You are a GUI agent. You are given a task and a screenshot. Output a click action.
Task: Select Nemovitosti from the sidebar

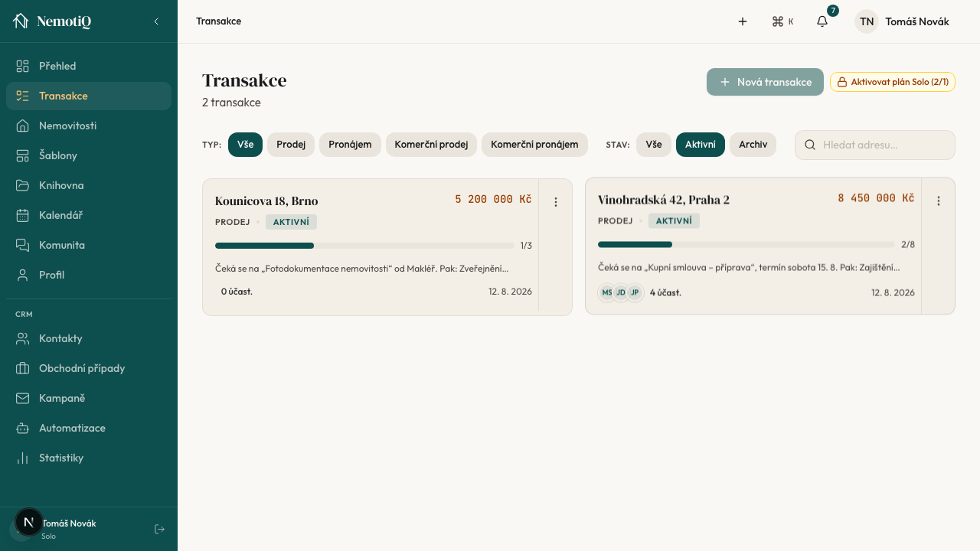89,126
